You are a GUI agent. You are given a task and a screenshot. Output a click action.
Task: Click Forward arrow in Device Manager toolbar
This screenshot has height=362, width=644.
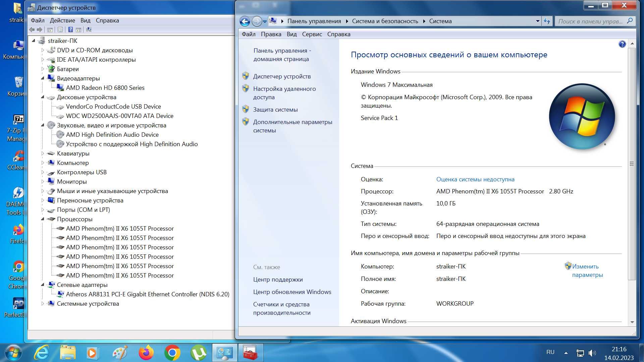click(40, 29)
